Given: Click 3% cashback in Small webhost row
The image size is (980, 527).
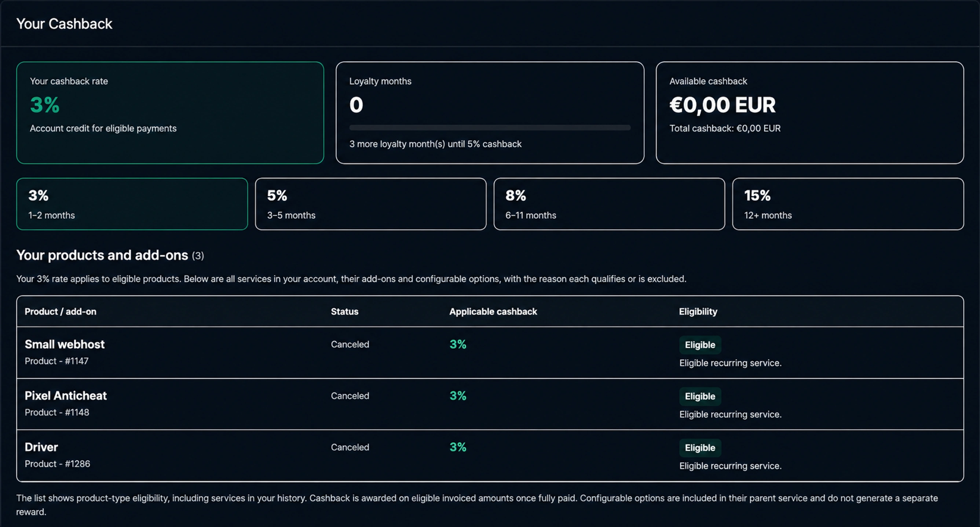Looking at the screenshot, I should (x=458, y=344).
